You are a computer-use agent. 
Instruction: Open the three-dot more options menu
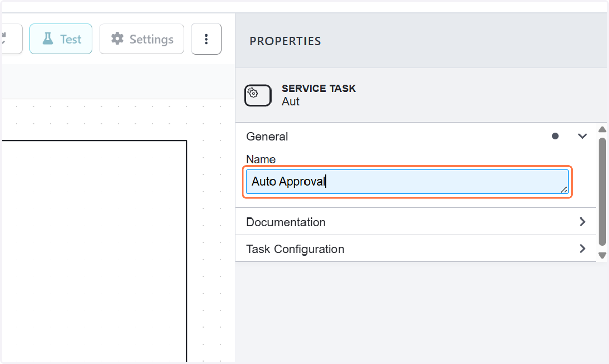(x=206, y=39)
